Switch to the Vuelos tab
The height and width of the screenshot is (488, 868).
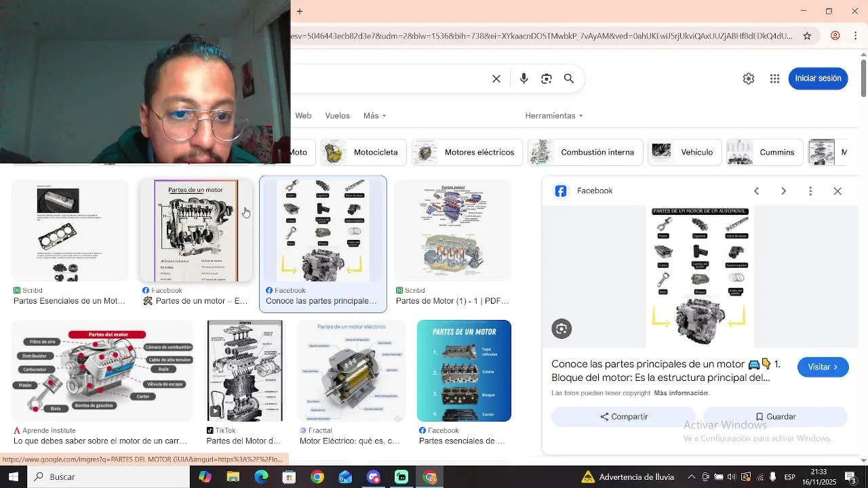[337, 116]
